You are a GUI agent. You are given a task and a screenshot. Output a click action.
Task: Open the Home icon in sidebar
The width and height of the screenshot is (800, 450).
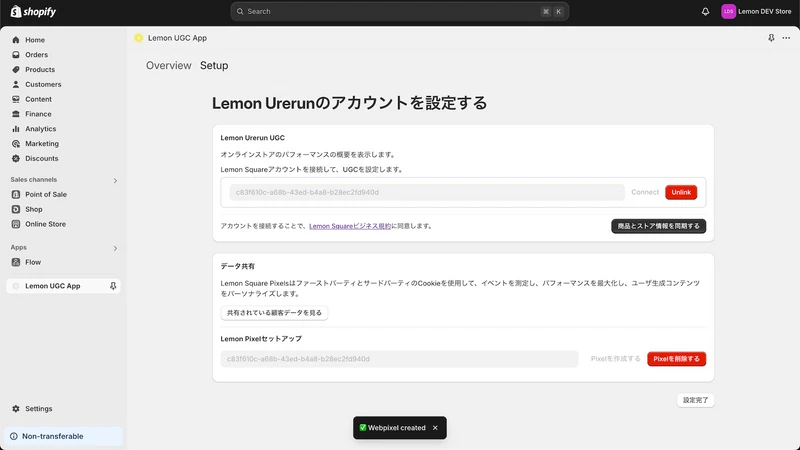click(x=16, y=40)
